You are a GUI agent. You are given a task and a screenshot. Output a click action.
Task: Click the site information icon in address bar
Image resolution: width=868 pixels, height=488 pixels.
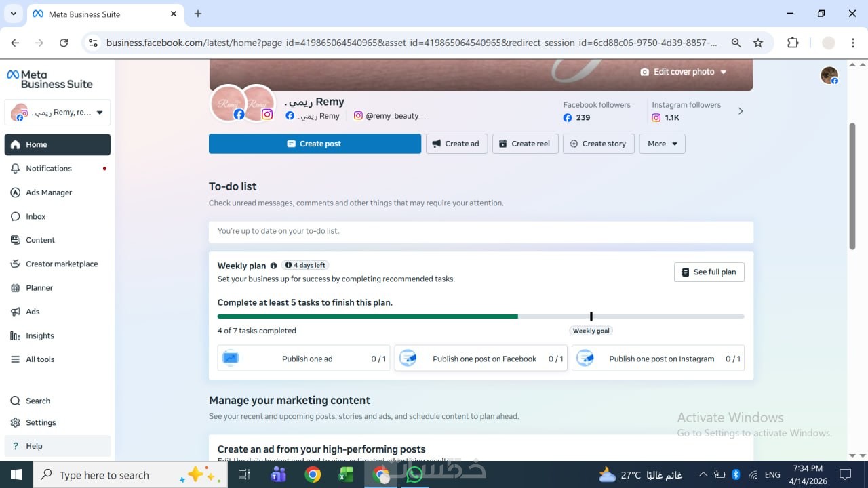94,43
